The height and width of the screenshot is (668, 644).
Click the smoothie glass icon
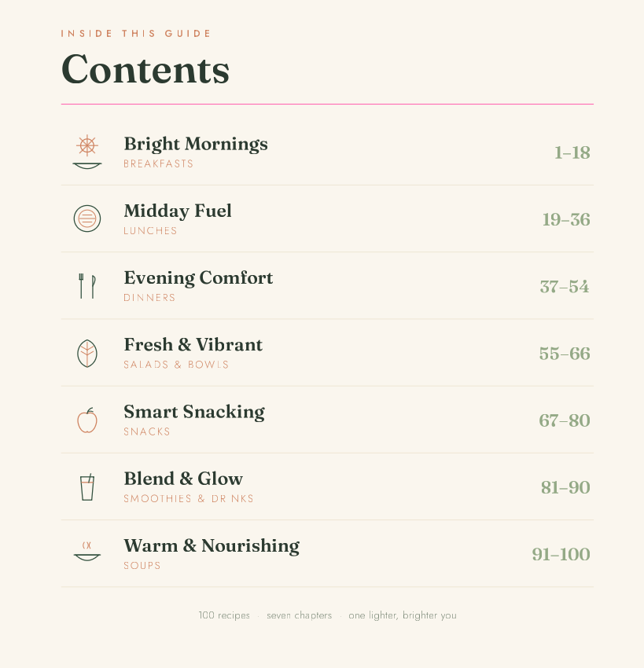87,487
